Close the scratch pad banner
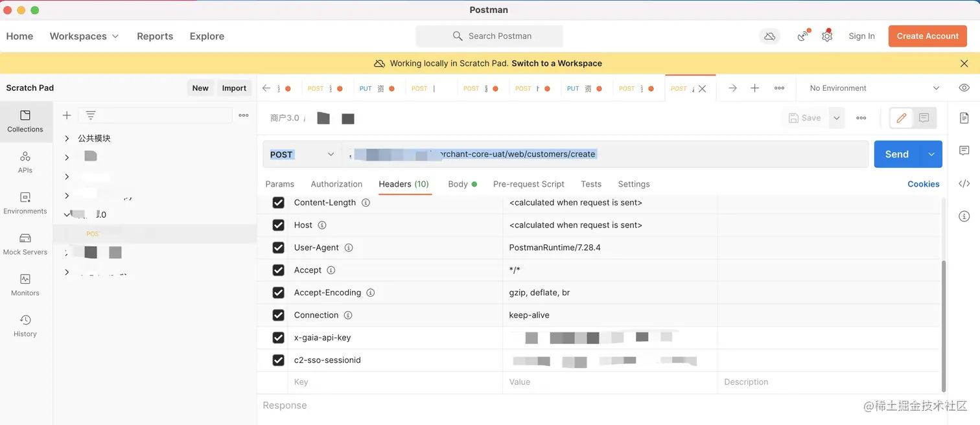This screenshot has height=425, width=980. 964,63
